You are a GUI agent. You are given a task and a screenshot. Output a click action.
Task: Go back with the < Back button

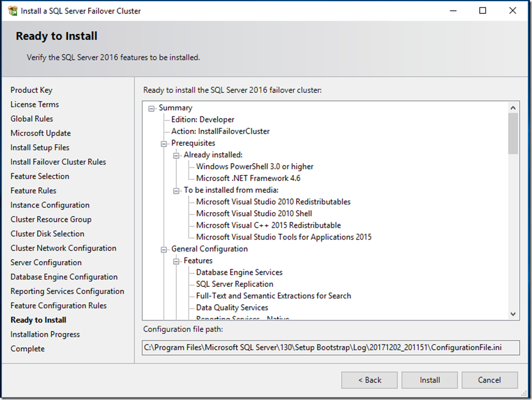370,380
